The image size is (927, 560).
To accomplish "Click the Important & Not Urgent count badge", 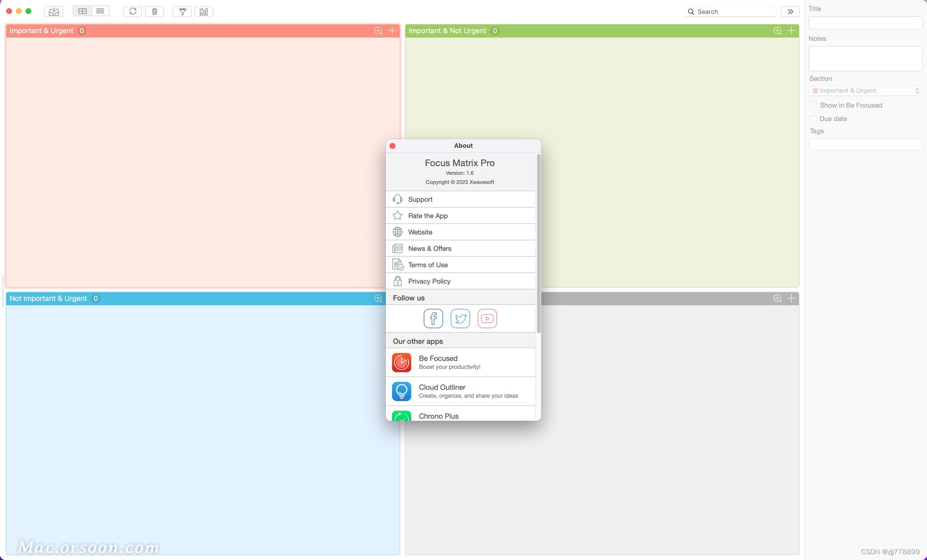I will (x=495, y=31).
